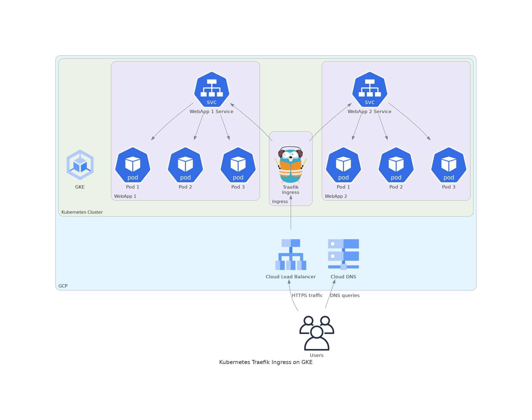
Task: Click the DNS queries edge label
Action: click(x=345, y=295)
